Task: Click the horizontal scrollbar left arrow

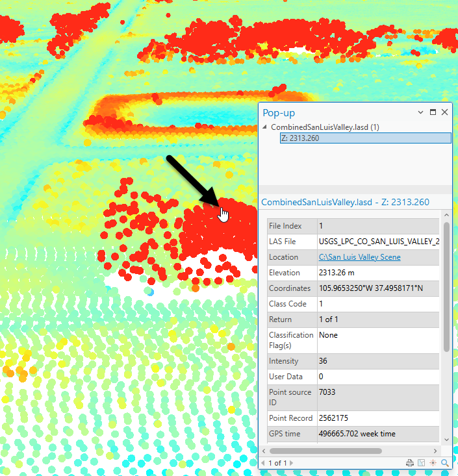Action: coord(264,451)
